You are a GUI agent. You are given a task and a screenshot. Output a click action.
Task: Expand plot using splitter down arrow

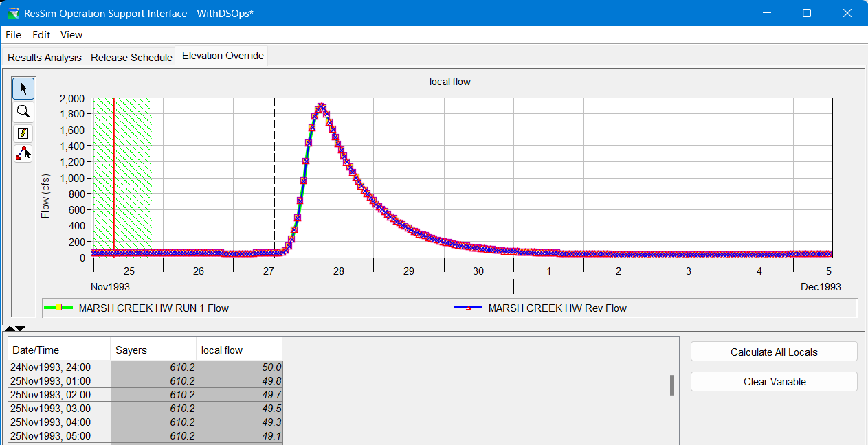pos(21,329)
